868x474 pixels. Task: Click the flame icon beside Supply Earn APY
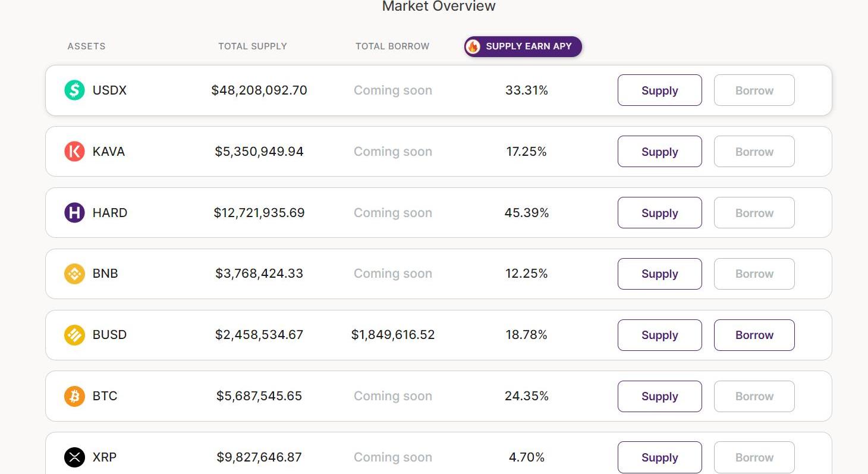point(473,46)
